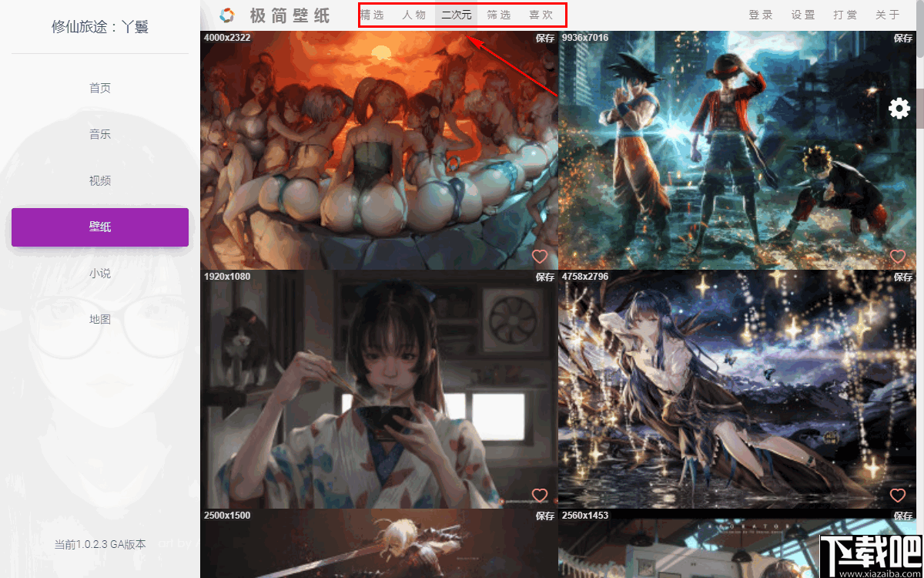Click the 极简壁纸 title text
This screenshot has width=924, height=578.
pos(290,15)
